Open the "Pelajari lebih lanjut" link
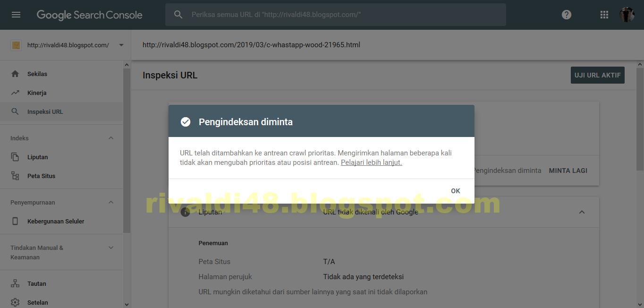 [x=371, y=162]
